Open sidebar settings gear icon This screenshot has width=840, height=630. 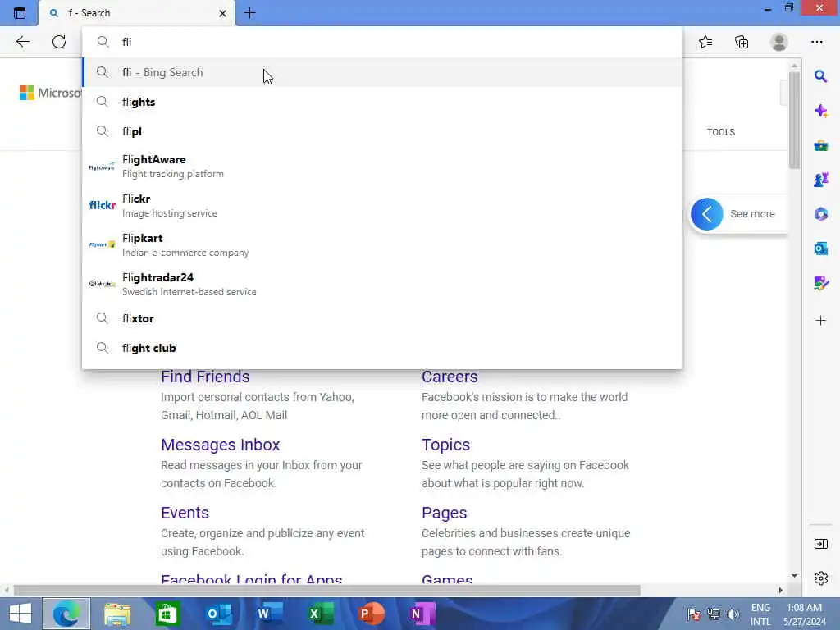820,578
